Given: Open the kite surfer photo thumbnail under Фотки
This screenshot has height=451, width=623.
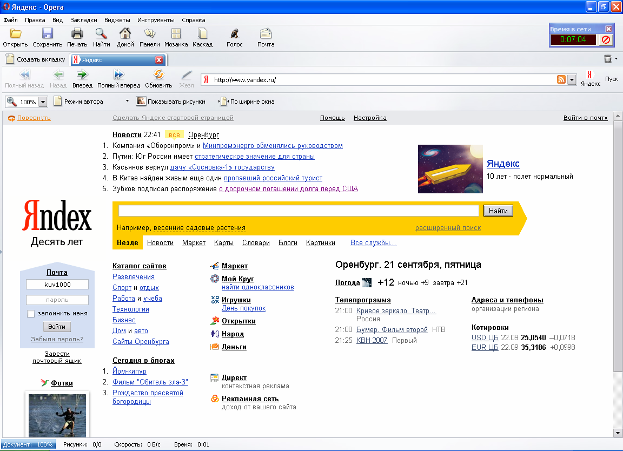Looking at the screenshot, I should 57,415.
